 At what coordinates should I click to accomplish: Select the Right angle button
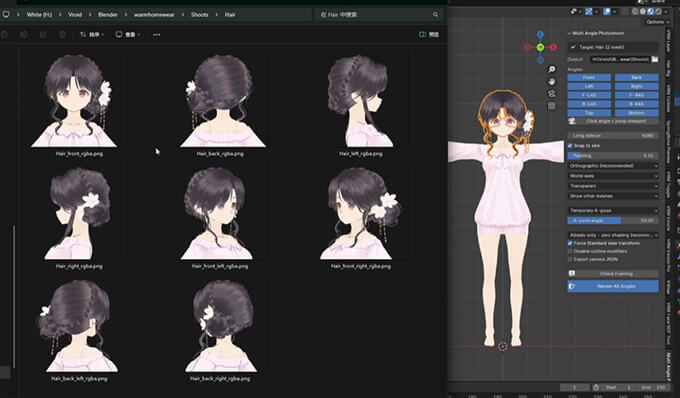tap(637, 86)
